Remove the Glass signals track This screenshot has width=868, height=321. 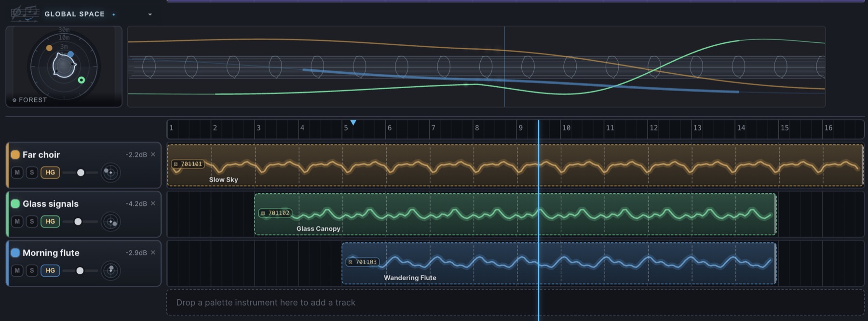coord(153,203)
